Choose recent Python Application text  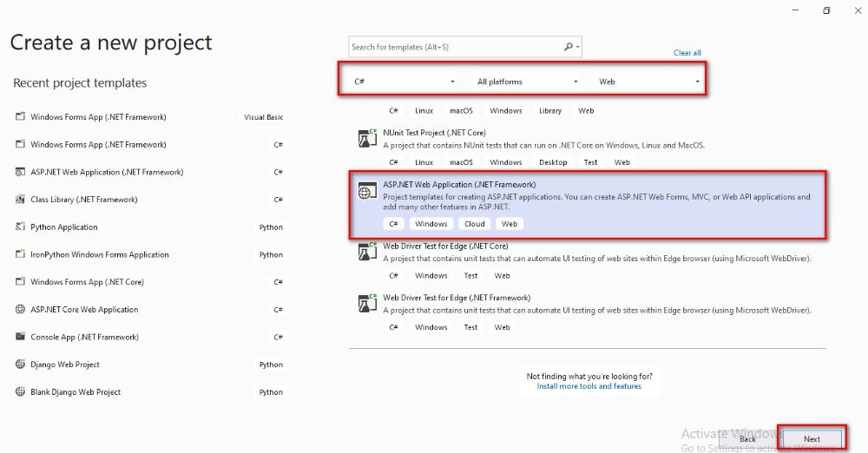tap(64, 227)
